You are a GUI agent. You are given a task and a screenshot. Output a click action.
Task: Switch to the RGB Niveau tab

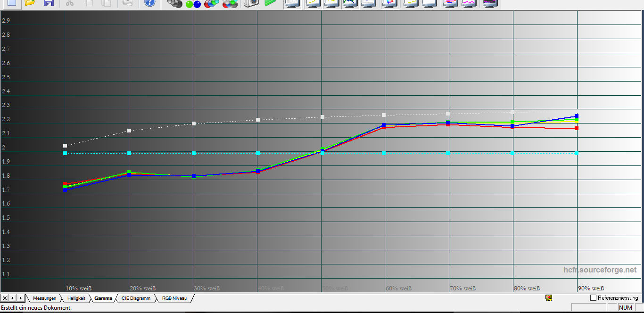click(x=174, y=298)
